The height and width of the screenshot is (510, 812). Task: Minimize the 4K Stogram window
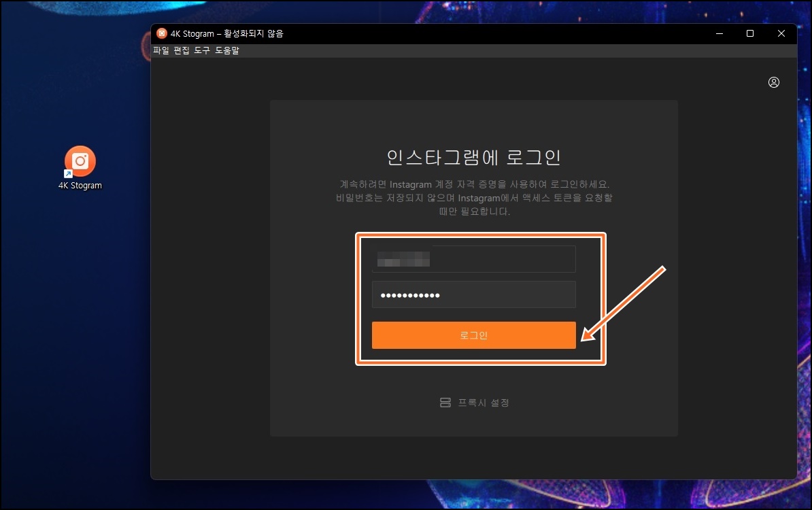[720, 33]
